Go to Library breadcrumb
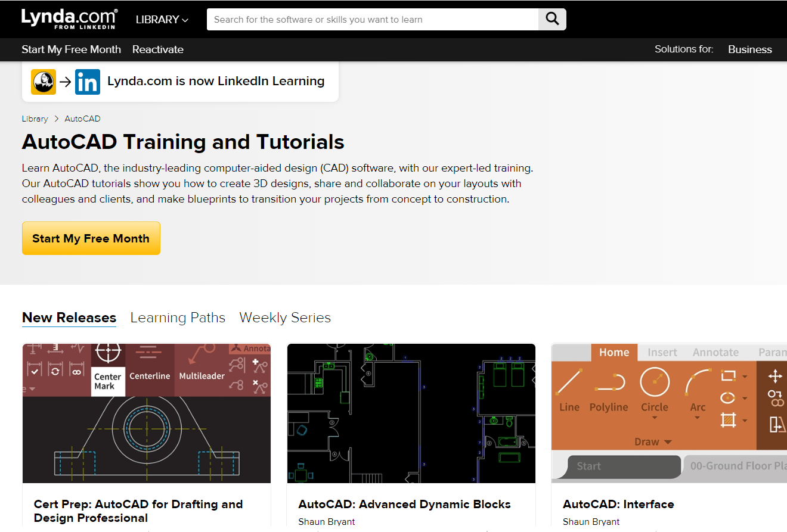Screen dimensions: 787x532 35,119
